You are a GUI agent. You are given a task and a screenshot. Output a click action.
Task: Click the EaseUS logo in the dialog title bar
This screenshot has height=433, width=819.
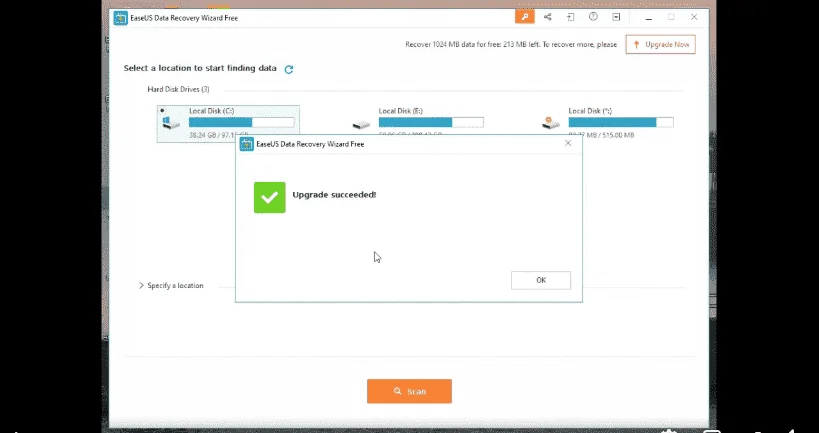tap(247, 144)
